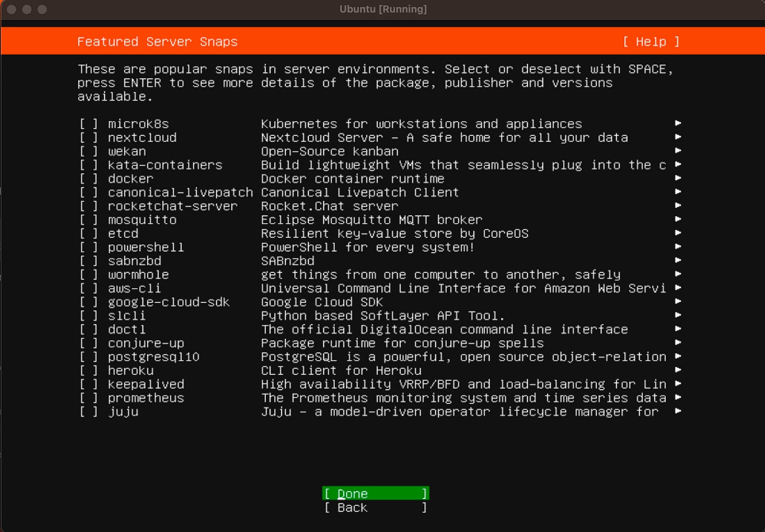
Task: Enable the kata-containers checkbox
Action: pos(89,165)
